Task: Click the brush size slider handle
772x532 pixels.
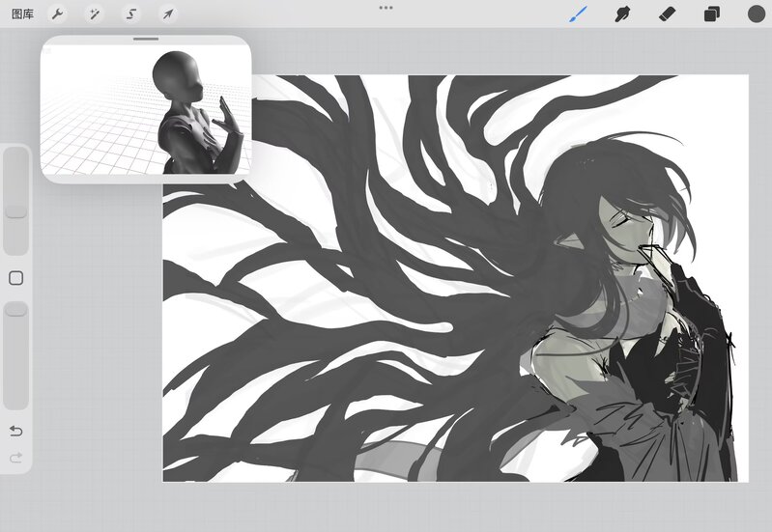Action: pyautogui.click(x=15, y=210)
